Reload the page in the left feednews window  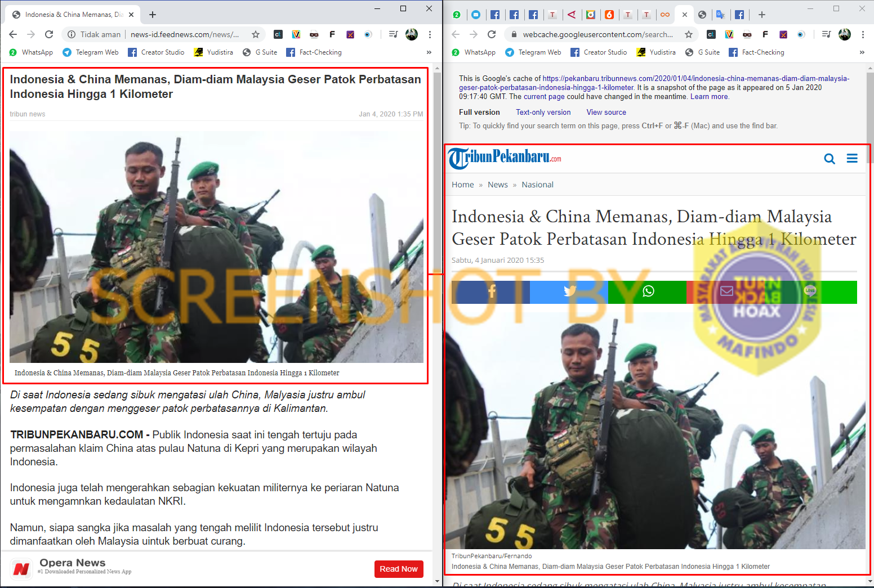coord(49,34)
